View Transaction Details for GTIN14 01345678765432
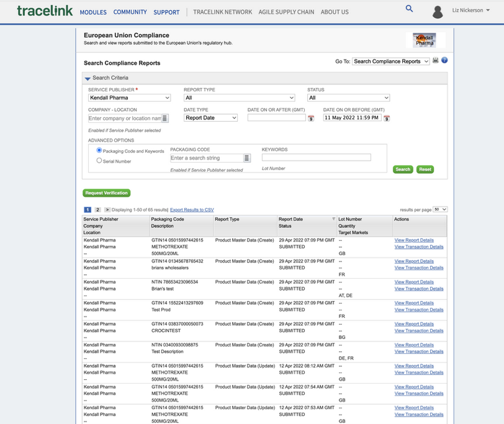 click(x=419, y=268)
